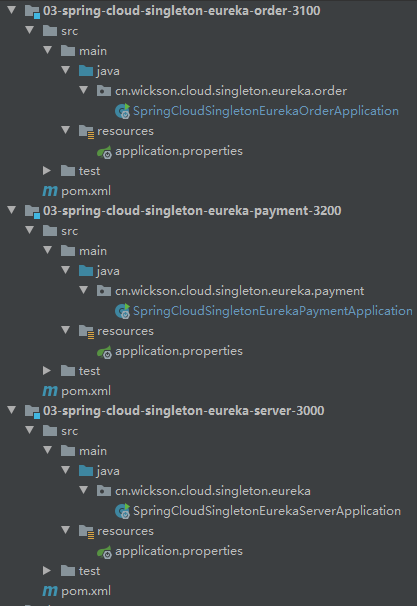
Task: Select pom.xml of order-3100 module
Action: point(86,191)
